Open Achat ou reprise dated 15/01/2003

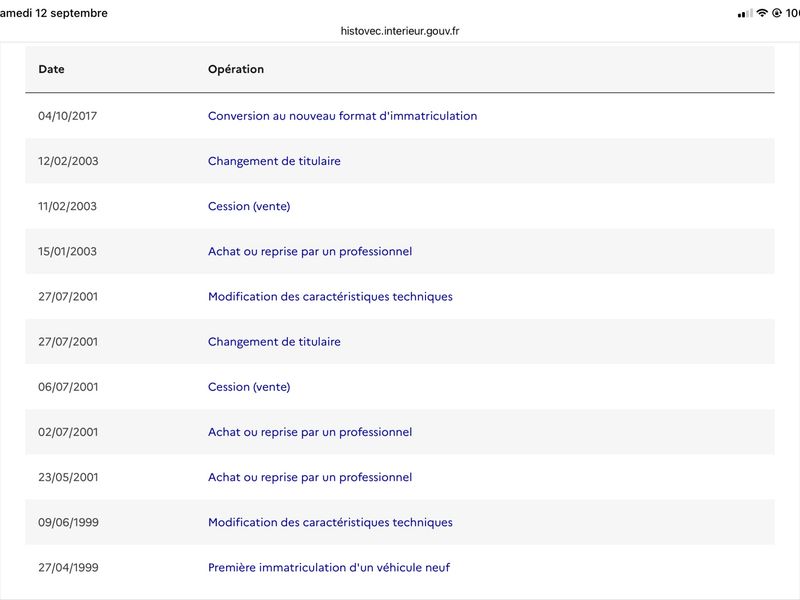310,252
